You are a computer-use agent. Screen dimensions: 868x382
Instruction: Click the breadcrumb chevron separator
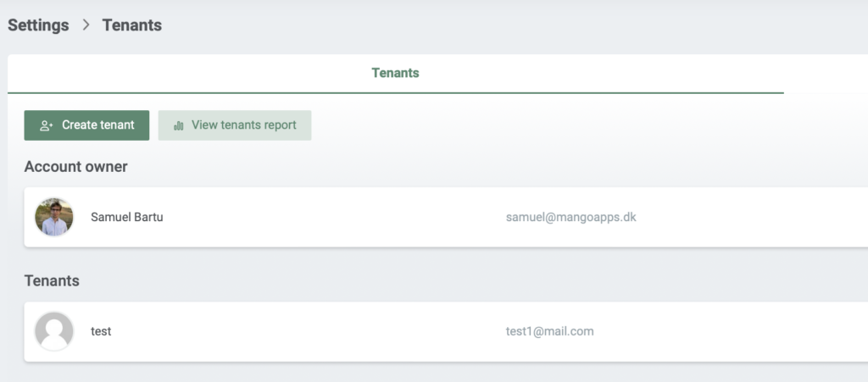click(86, 25)
